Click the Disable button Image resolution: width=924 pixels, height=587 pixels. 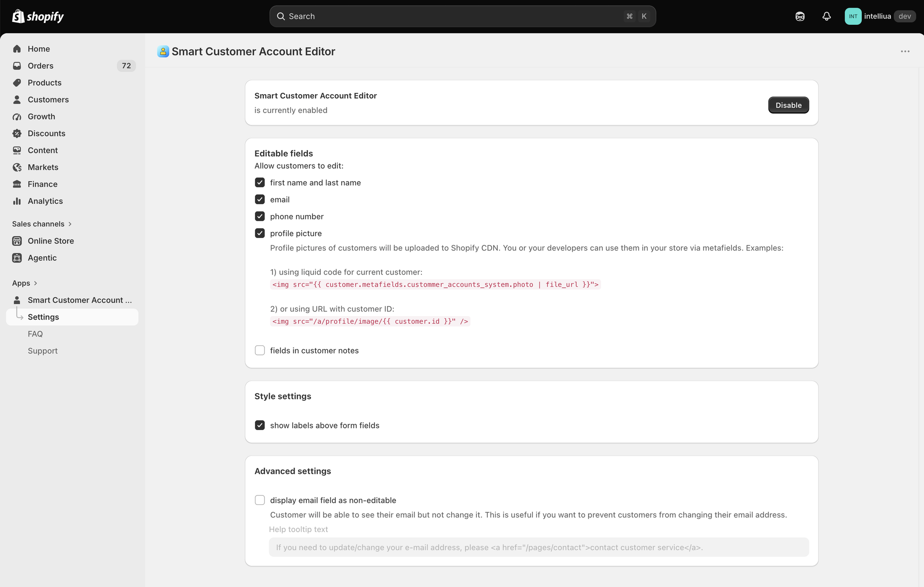click(788, 105)
